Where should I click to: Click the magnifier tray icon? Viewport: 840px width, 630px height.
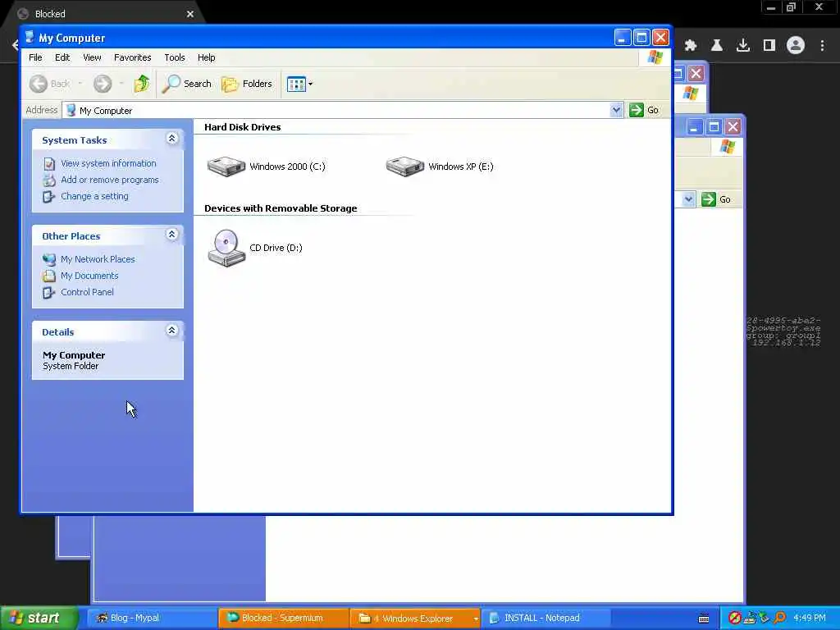779,618
